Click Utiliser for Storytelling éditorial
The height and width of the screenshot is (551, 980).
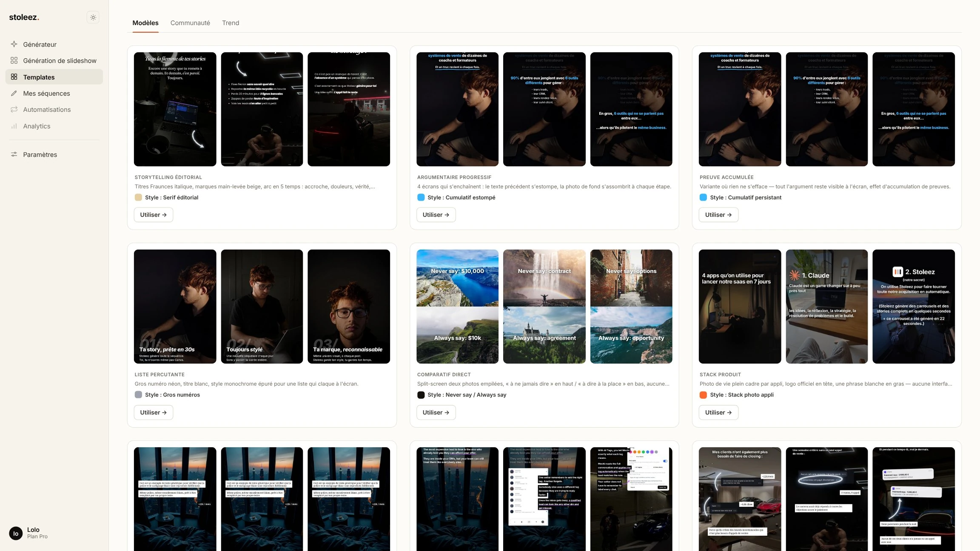click(x=153, y=215)
